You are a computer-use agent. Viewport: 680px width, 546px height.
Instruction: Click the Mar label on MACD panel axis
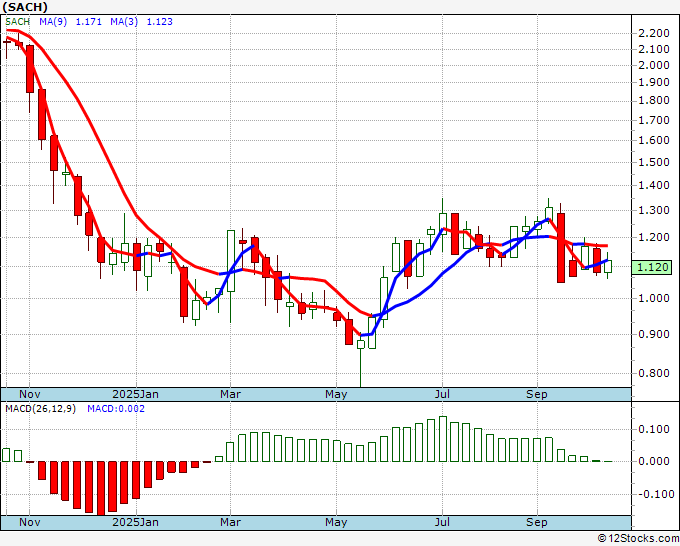(230, 522)
